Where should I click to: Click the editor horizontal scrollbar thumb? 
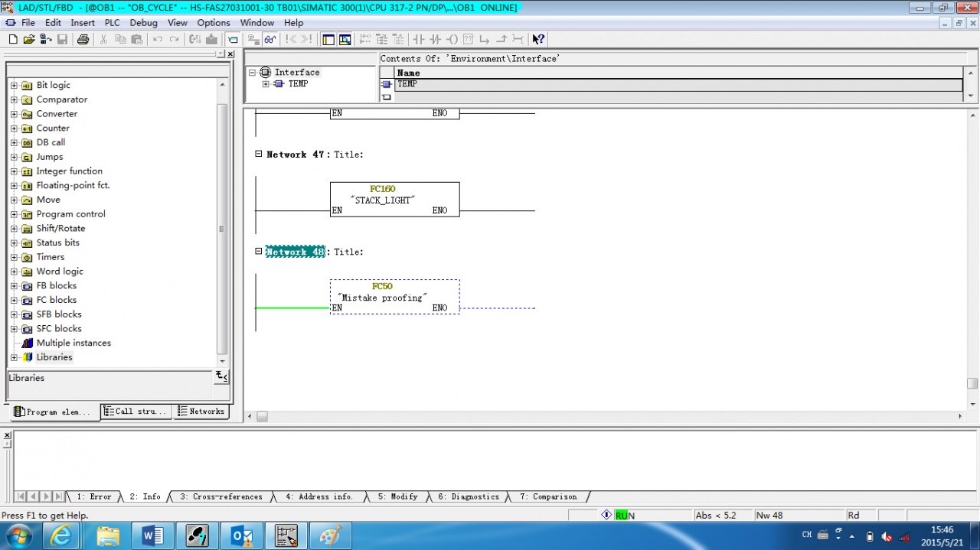[x=262, y=417]
